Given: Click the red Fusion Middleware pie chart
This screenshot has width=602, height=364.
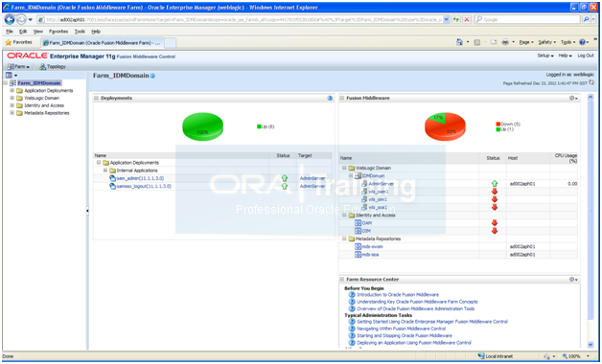Looking at the screenshot, I should (x=445, y=126).
